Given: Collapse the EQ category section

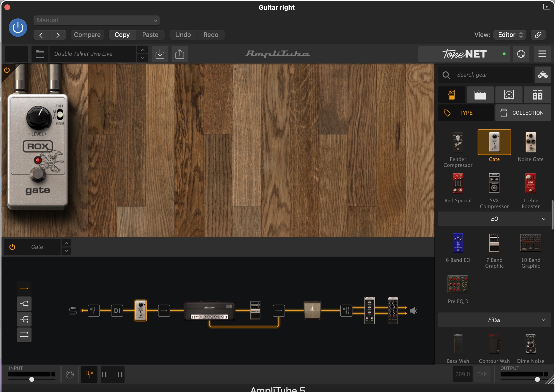Looking at the screenshot, I should (495, 219).
